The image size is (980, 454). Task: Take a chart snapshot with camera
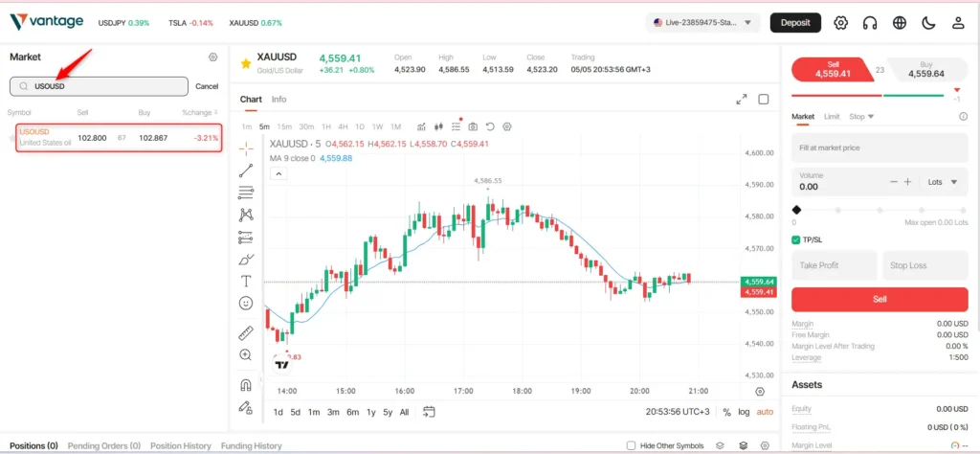pos(473,126)
